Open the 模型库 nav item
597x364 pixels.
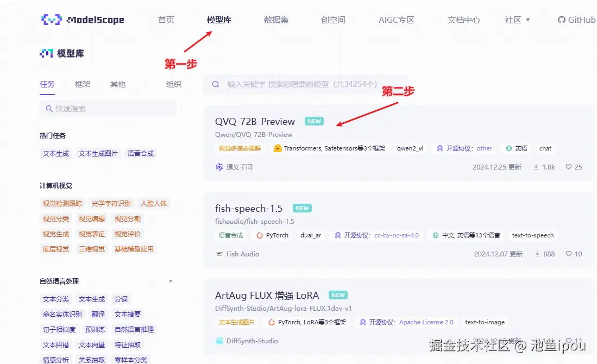(x=219, y=20)
